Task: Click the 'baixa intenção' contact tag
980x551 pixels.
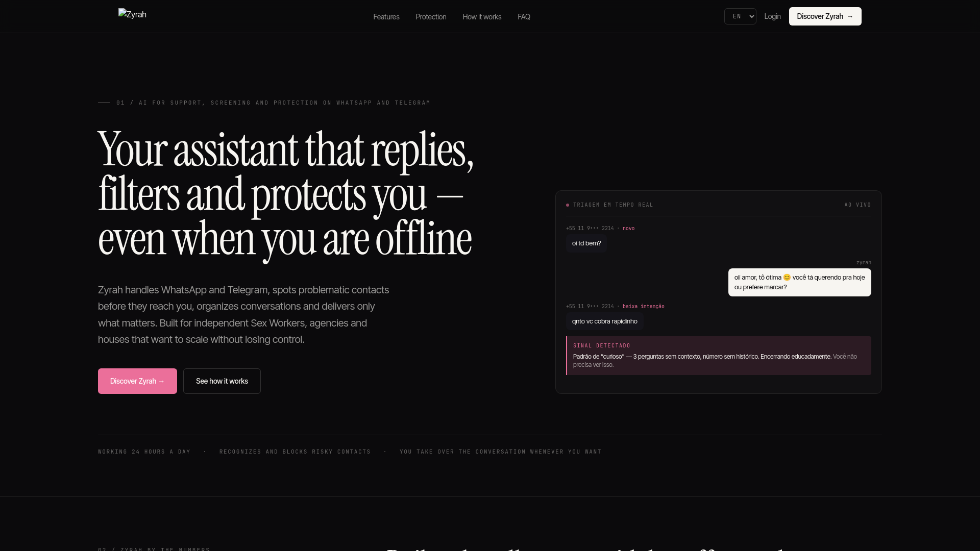Action: click(x=643, y=307)
